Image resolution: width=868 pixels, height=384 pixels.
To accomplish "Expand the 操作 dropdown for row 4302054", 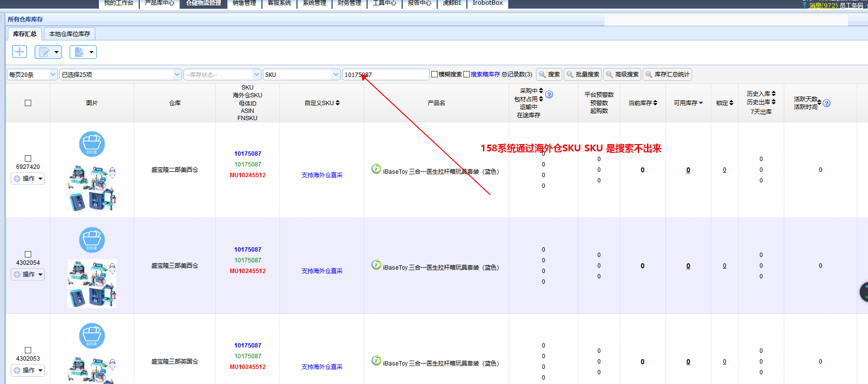I will tap(28, 274).
